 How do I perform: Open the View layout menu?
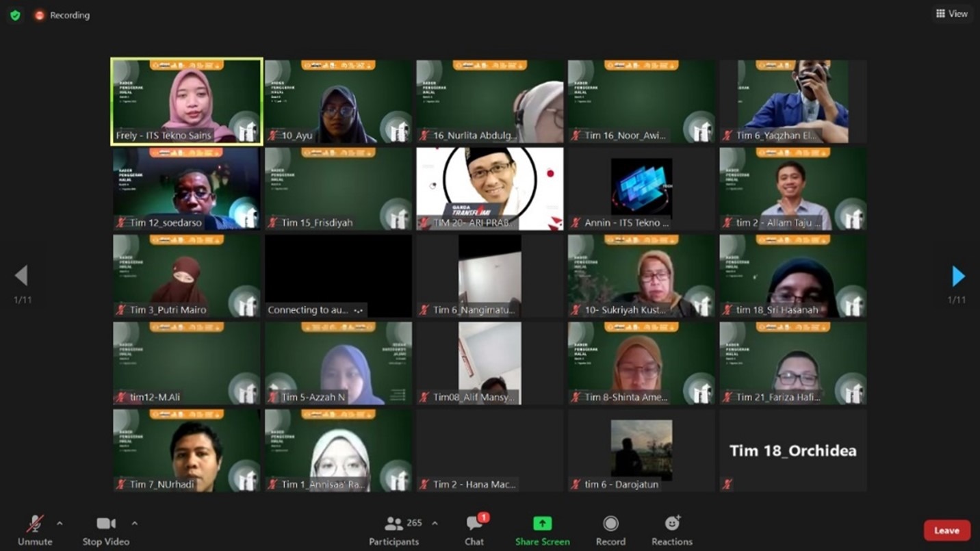[952, 14]
